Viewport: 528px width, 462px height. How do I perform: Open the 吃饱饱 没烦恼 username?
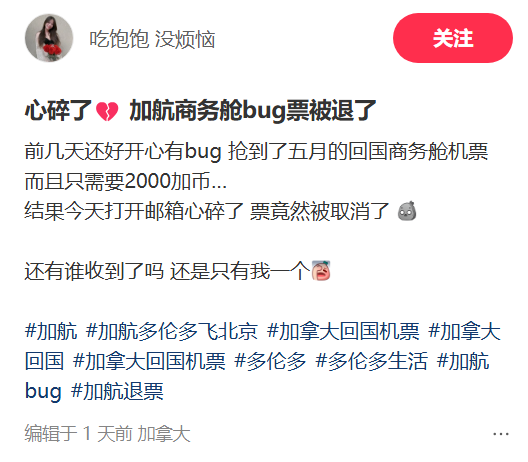click(x=152, y=39)
